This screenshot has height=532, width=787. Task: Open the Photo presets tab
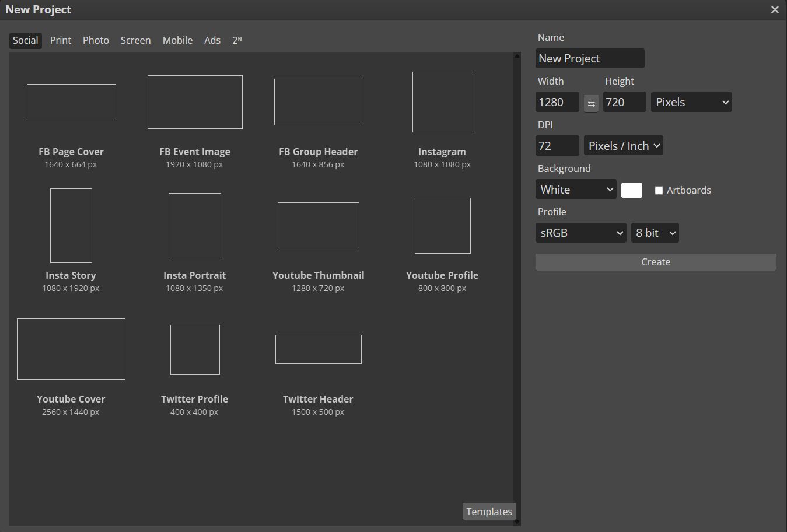pos(96,40)
